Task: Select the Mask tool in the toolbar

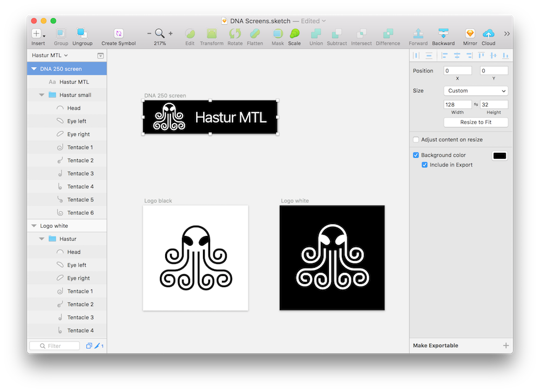Action: [278, 34]
